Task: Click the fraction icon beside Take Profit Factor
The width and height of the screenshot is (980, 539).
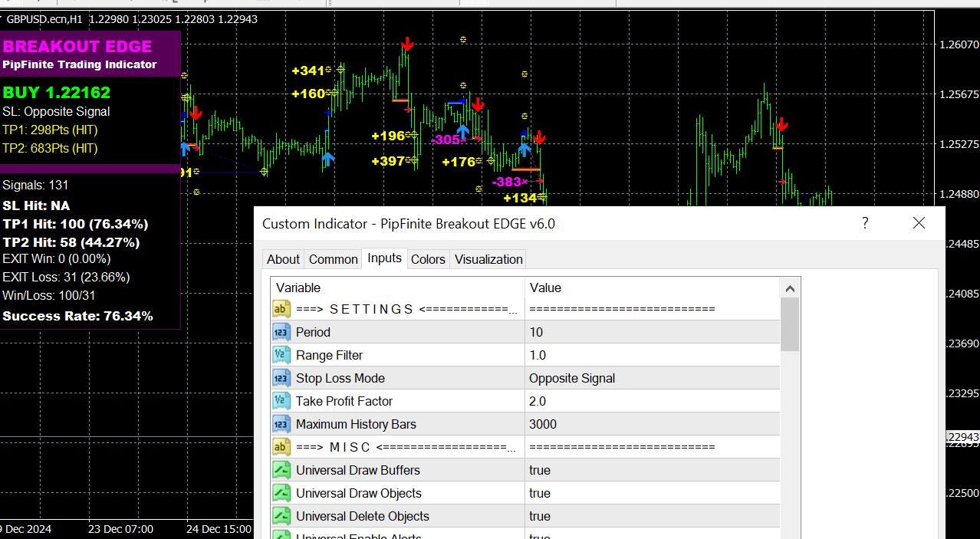Action: (281, 401)
